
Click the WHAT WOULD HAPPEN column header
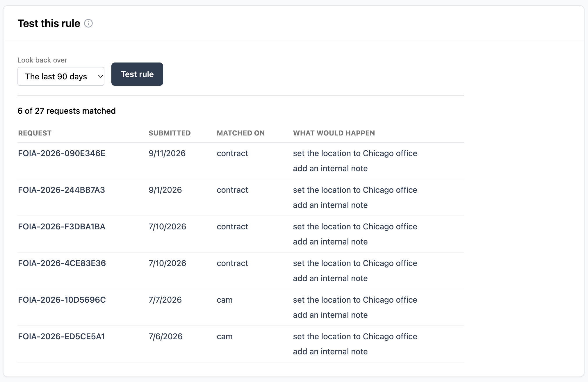[x=334, y=133]
